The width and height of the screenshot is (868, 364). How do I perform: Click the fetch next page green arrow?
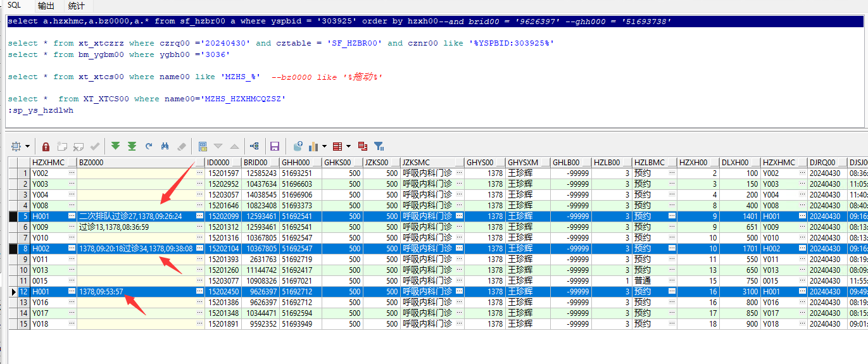115,146
